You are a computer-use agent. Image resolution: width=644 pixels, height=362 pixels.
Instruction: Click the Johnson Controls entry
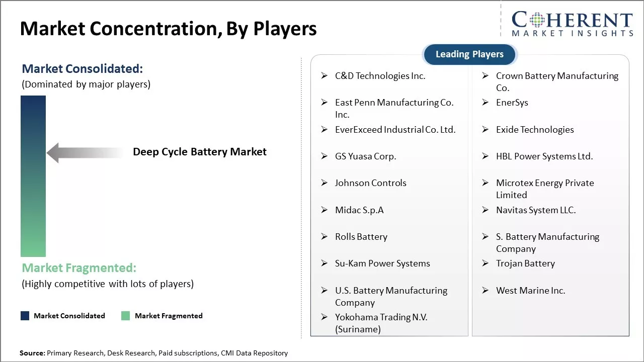(370, 183)
